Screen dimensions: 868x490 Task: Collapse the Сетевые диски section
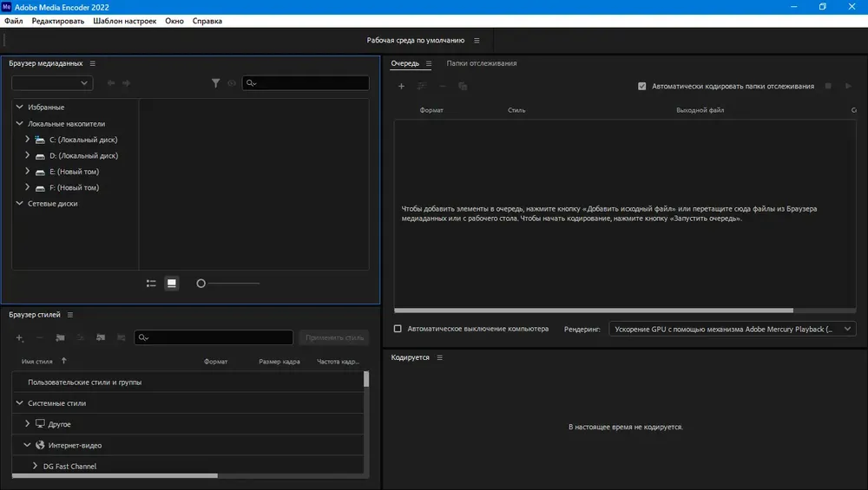[x=19, y=203]
